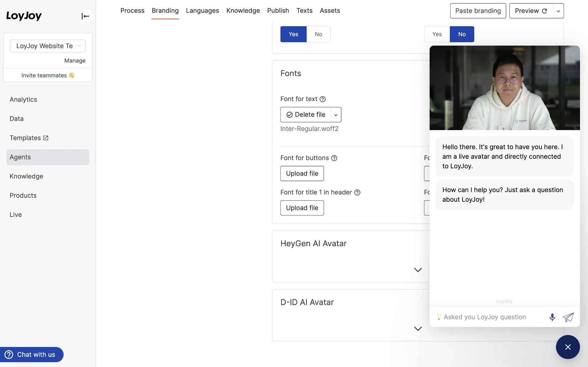Open Templates via the external link icon
Screen dimensions: 588x367
pyautogui.click(x=45, y=138)
